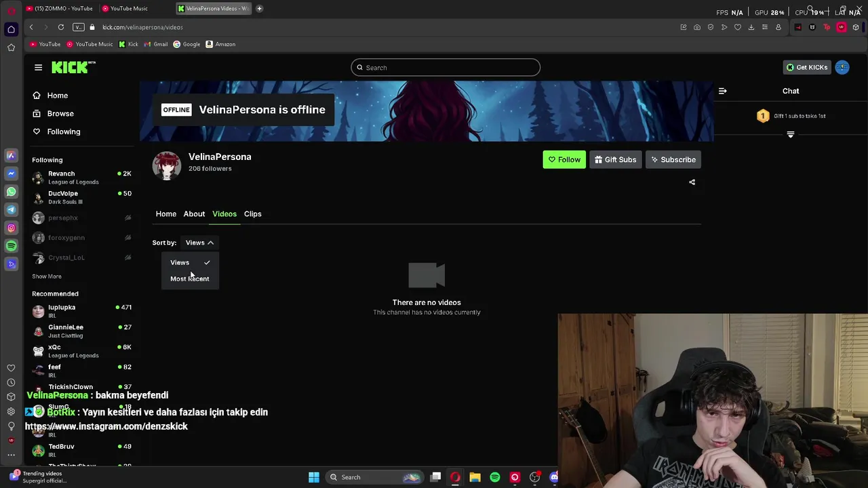Click the heart icon in the address bar

(x=738, y=27)
